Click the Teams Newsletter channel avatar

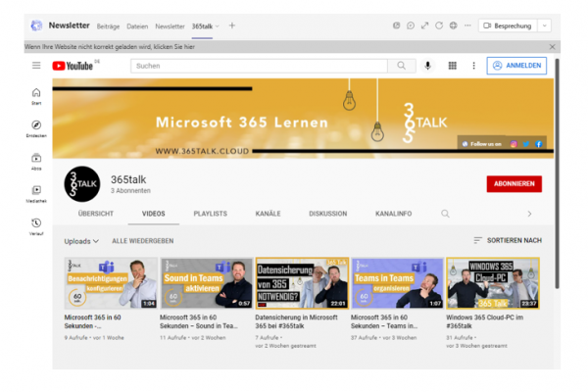37,25
